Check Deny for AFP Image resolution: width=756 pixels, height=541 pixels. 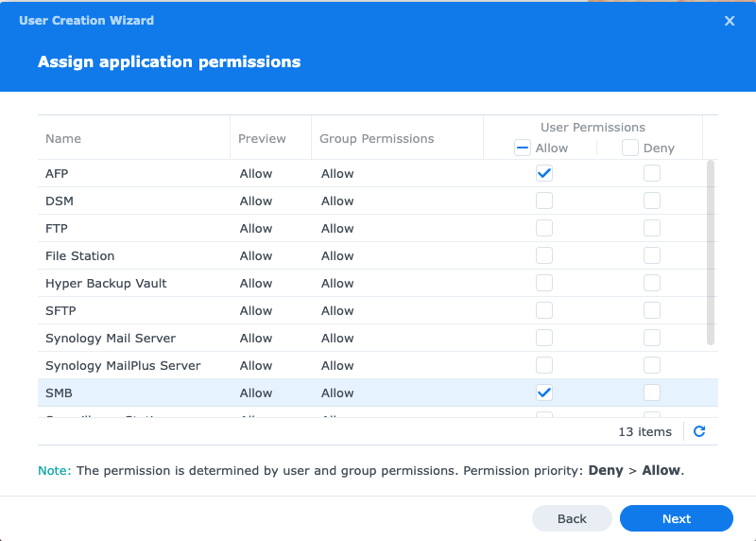tap(652, 173)
